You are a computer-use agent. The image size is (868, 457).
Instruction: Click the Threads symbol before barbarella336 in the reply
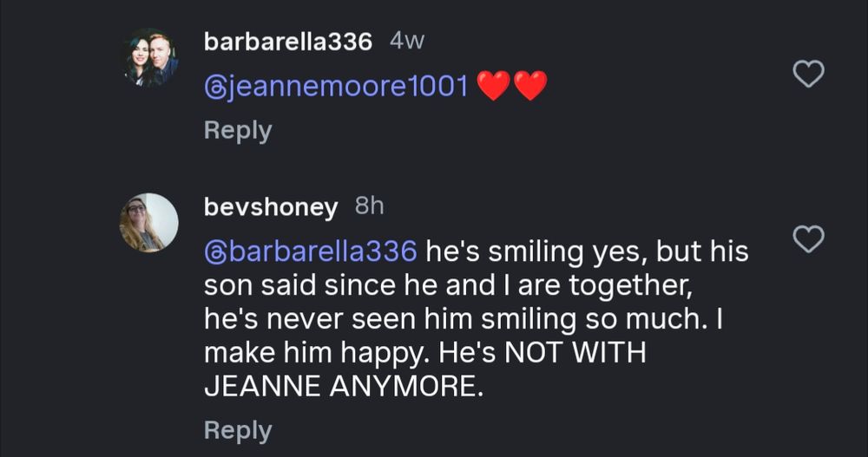(x=216, y=251)
